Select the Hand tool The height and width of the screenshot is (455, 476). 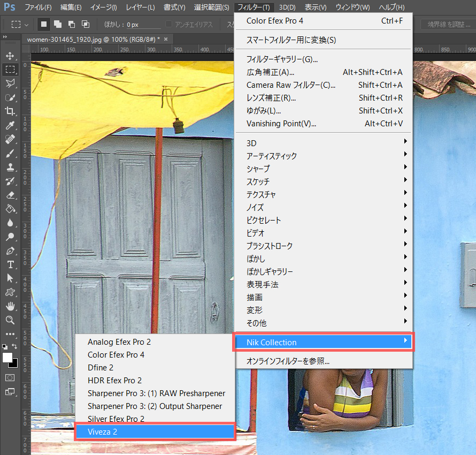[x=10, y=306]
